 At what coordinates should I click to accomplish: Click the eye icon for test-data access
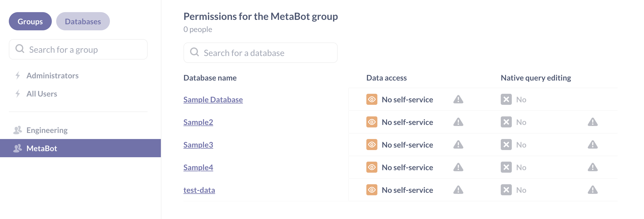click(372, 190)
